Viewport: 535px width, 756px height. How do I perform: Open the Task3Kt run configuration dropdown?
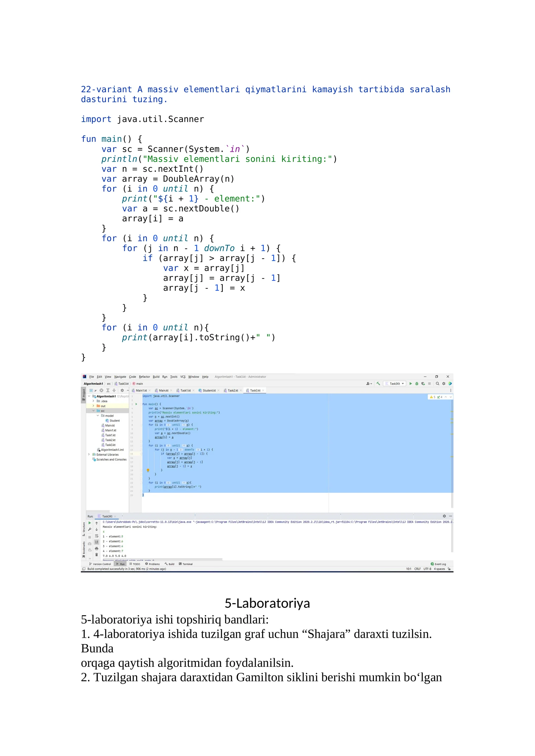tap(395, 384)
